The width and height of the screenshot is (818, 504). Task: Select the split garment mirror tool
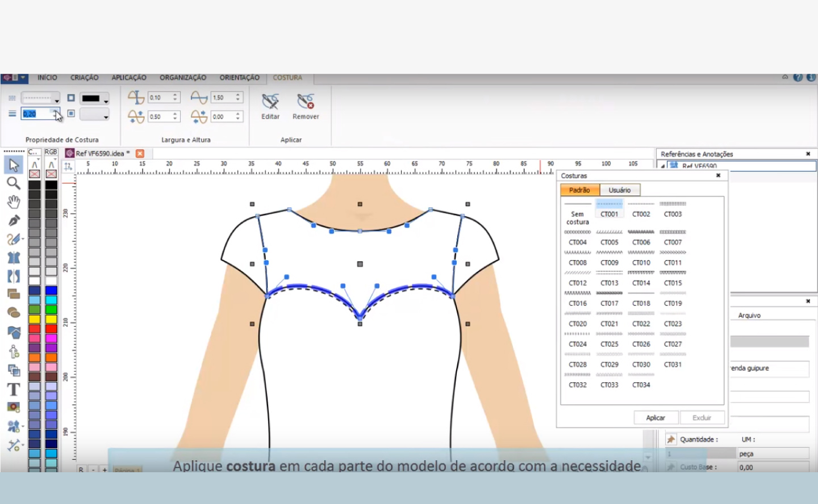pyautogui.click(x=14, y=276)
